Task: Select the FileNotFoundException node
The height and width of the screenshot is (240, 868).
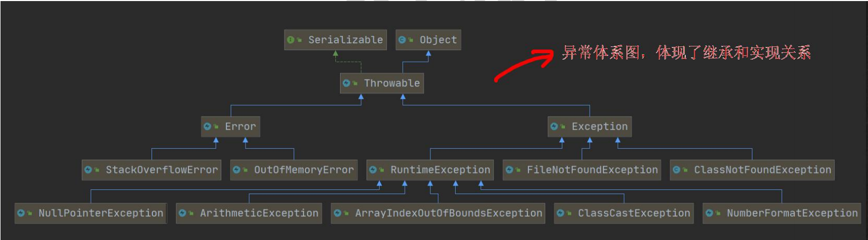Action: click(x=582, y=170)
